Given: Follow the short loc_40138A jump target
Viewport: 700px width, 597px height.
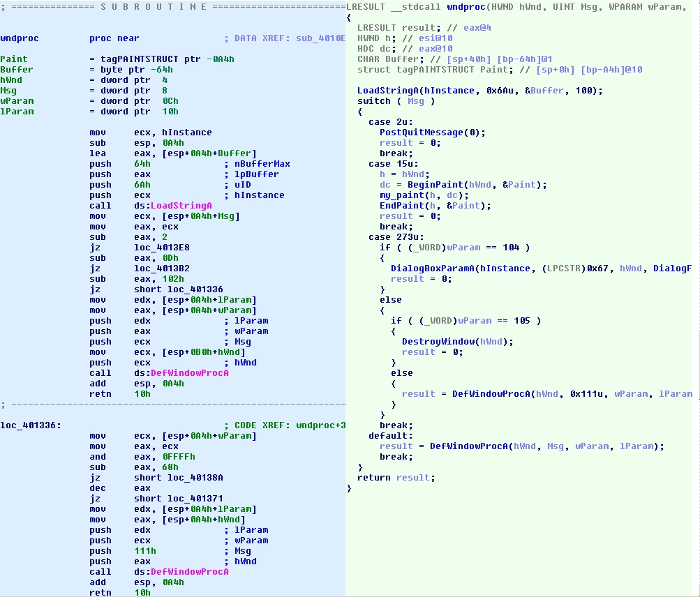Looking at the screenshot, I should [178, 478].
